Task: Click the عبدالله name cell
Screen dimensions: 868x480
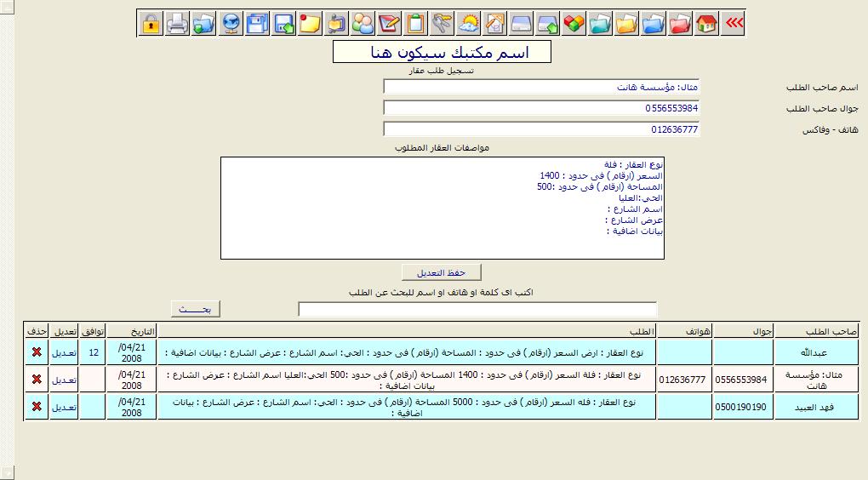Action: coord(817,352)
